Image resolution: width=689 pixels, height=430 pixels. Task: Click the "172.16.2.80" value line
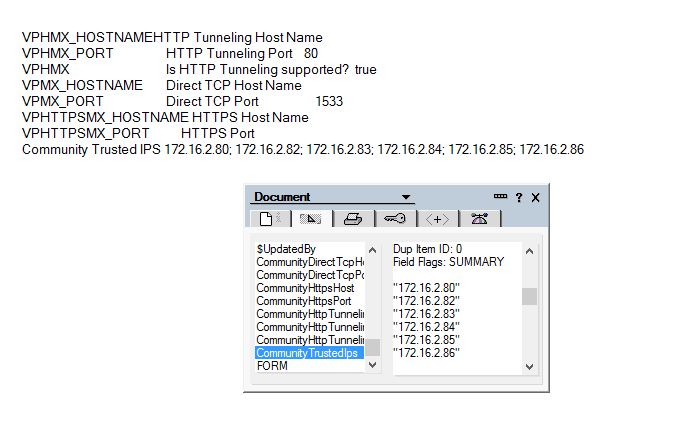(x=425, y=288)
